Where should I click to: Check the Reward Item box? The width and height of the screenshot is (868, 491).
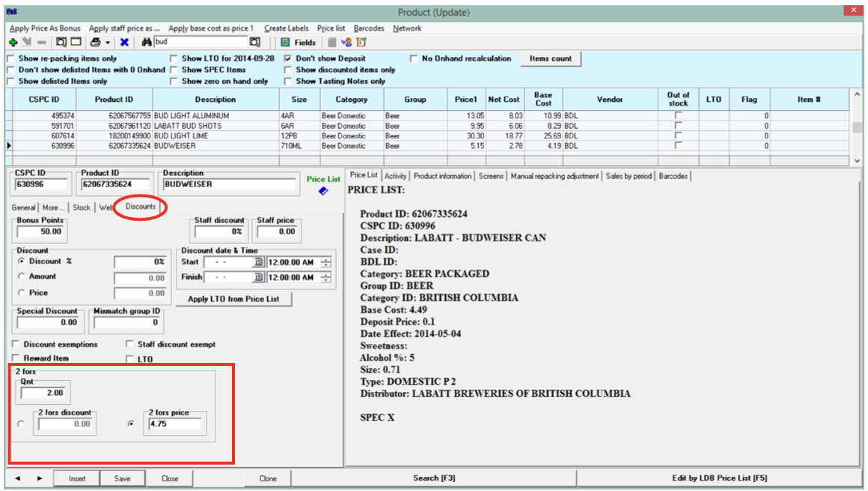pyautogui.click(x=16, y=359)
